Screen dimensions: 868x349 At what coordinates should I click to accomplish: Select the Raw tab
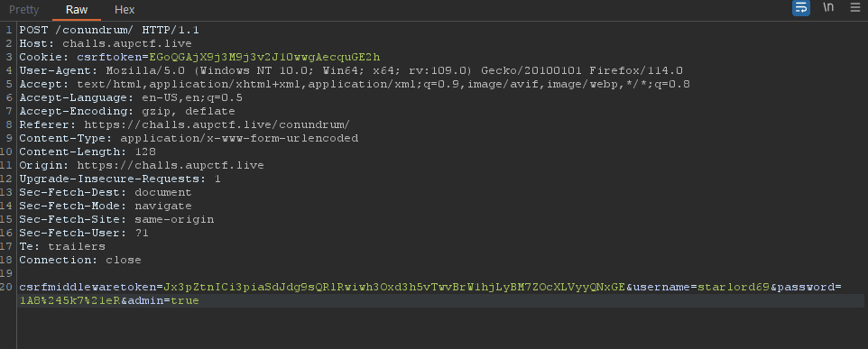pos(77,9)
